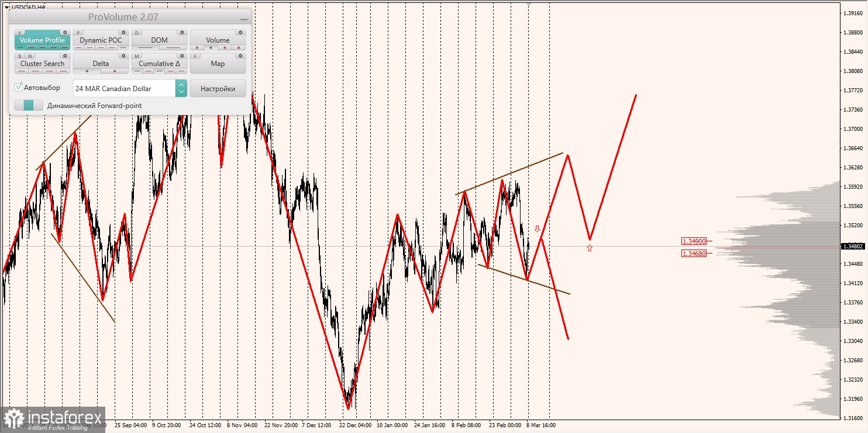Image resolution: width=868 pixels, height=433 pixels.
Task: Activate the Cumulative Δ button
Action: click(x=159, y=64)
